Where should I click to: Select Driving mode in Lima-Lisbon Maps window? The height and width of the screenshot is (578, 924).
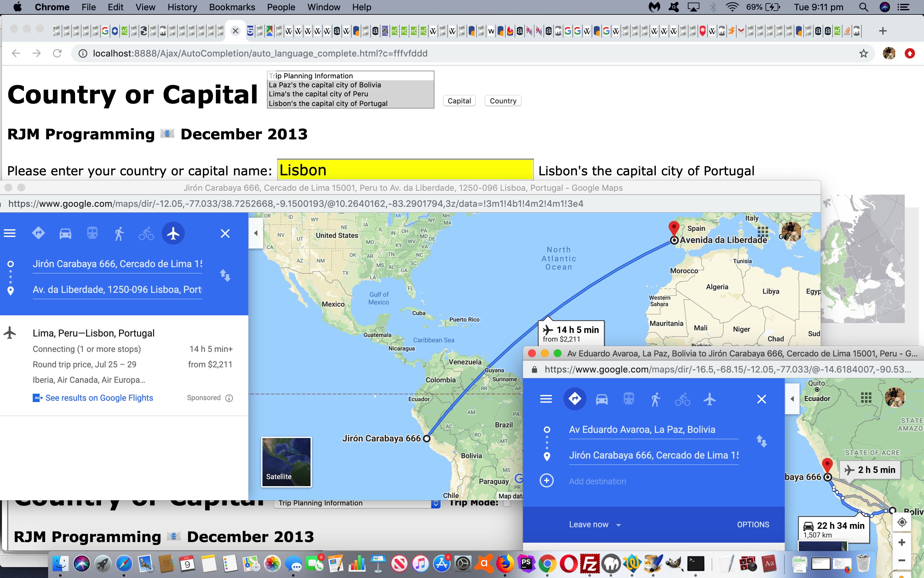click(65, 233)
